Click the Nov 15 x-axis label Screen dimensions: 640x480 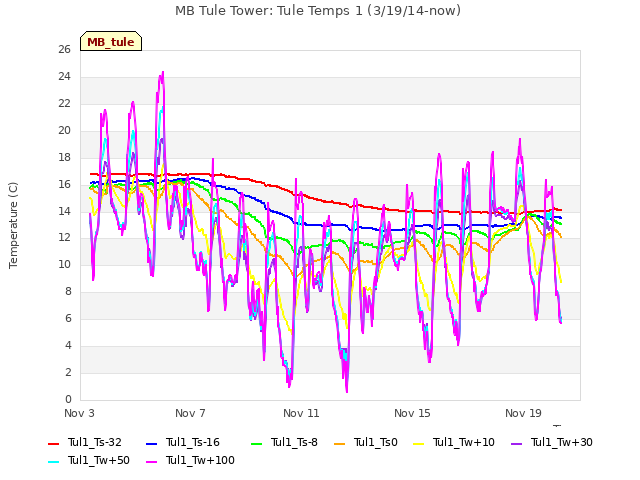click(412, 413)
